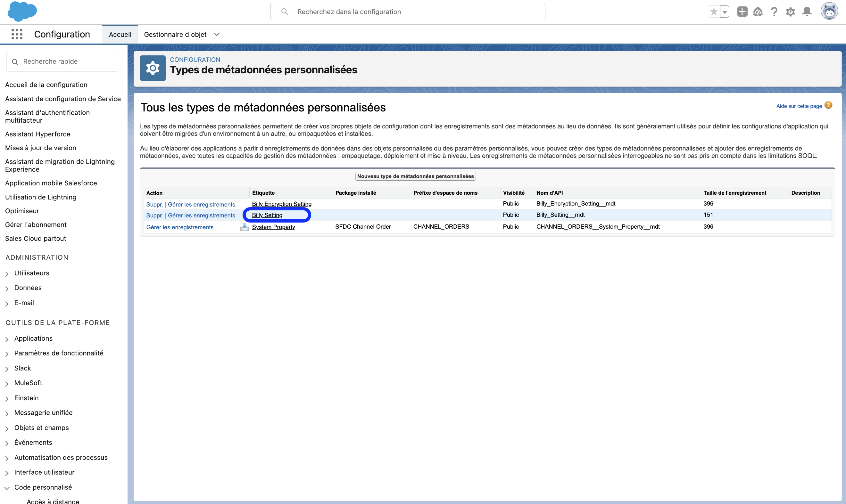Open the user profile avatar
Viewport: 846px width, 504px height.
coord(829,12)
